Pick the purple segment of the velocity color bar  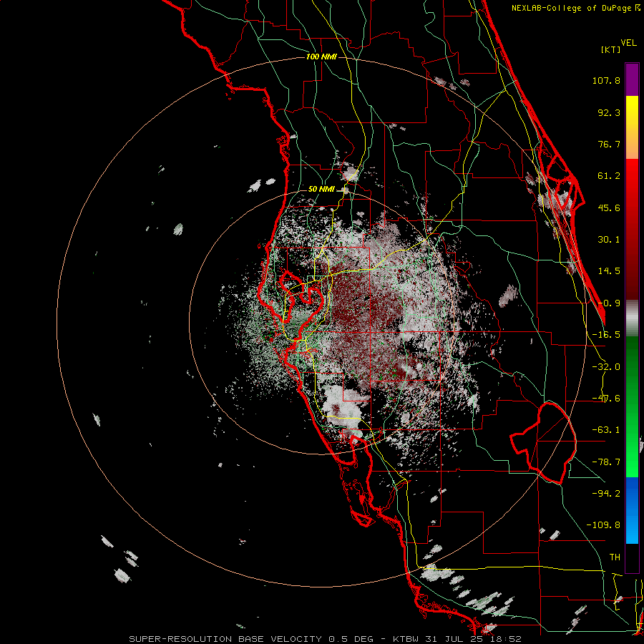tap(632, 79)
